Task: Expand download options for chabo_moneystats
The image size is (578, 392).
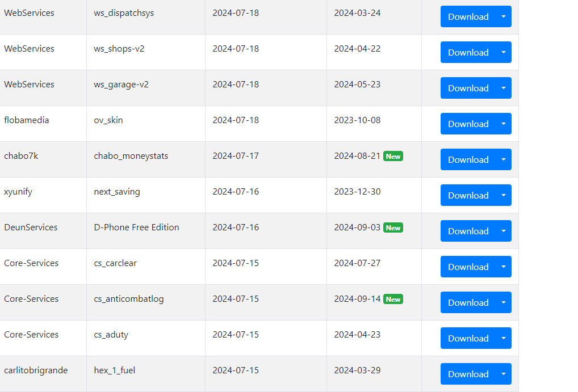Action: (x=504, y=159)
